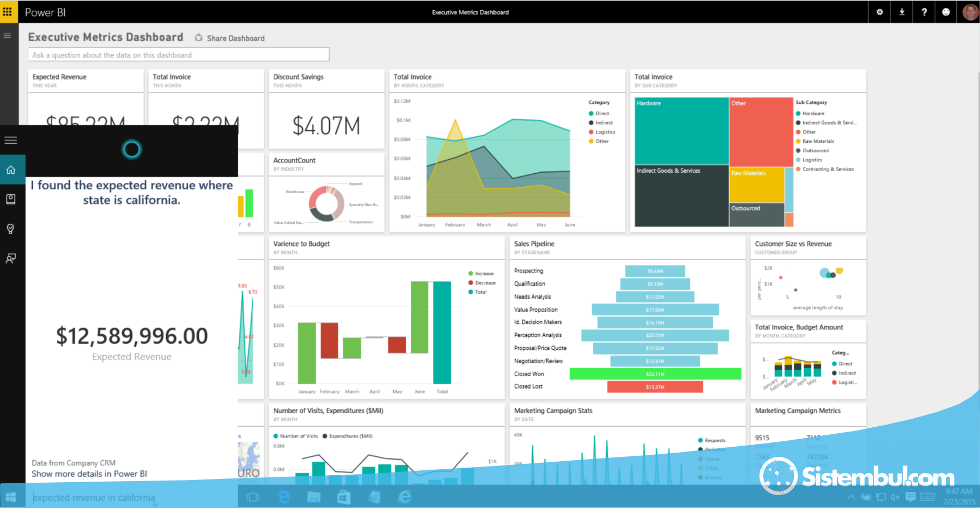Open the help question mark menu
Image resolution: width=980 pixels, height=508 pixels.
(x=924, y=12)
